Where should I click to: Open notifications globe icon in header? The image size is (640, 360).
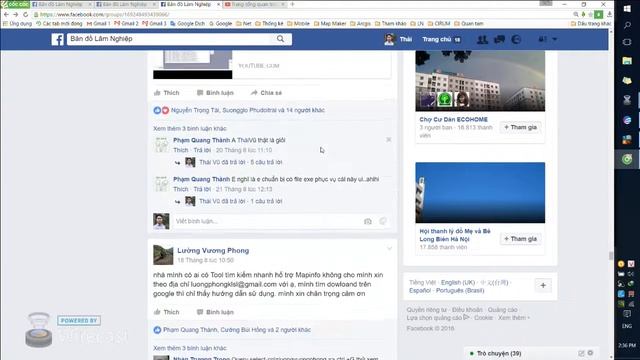[516, 39]
